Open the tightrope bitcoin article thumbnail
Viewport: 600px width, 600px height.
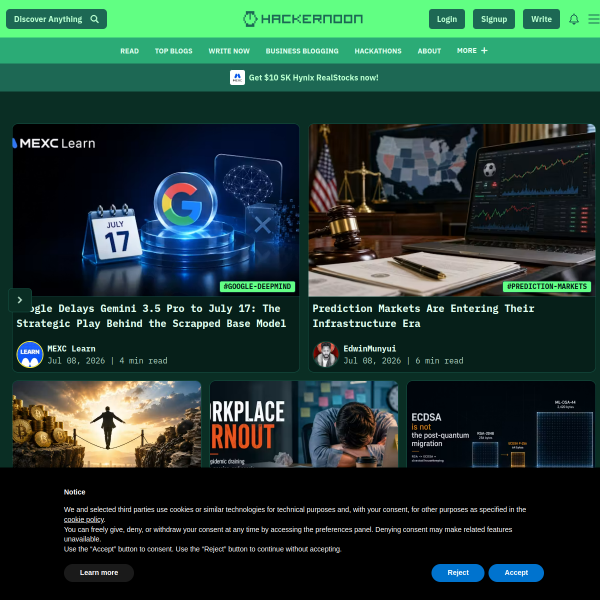(x=107, y=424)
